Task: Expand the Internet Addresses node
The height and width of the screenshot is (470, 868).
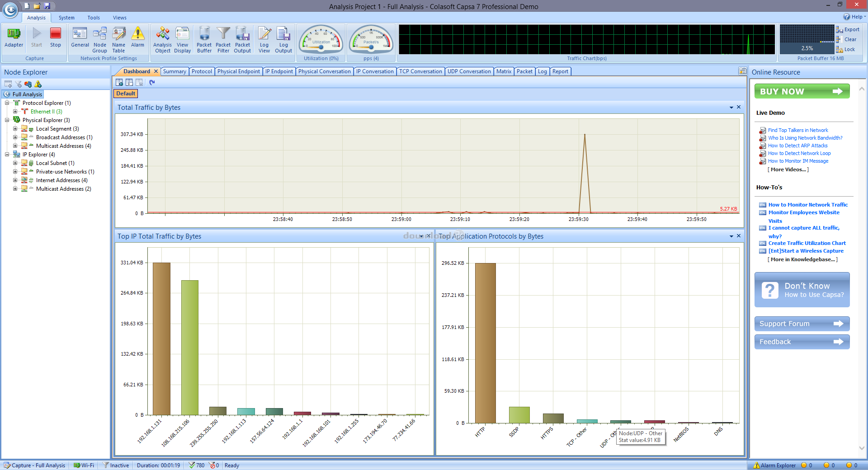Action: [15, 180]
